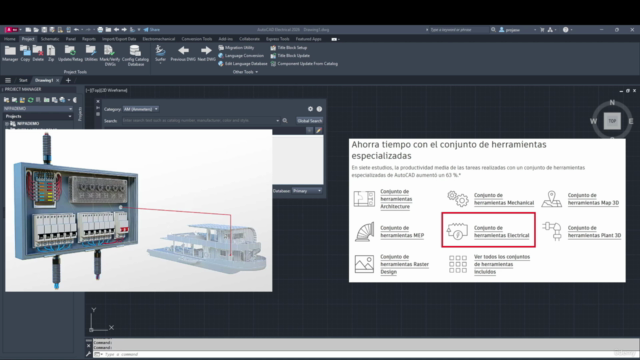Click the Global Search button

coord(309,121)
